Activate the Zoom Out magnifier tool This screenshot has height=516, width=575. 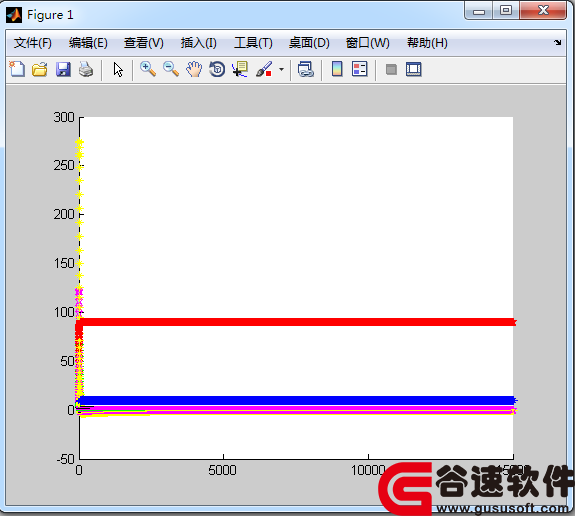pos(171,69)
